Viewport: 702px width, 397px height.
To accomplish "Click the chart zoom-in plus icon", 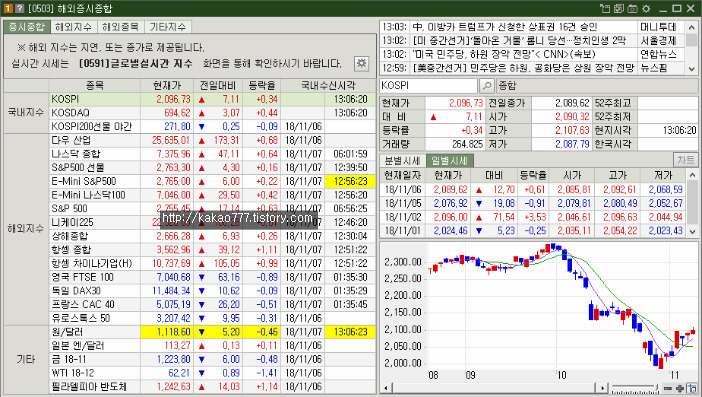I will (680, 388).
